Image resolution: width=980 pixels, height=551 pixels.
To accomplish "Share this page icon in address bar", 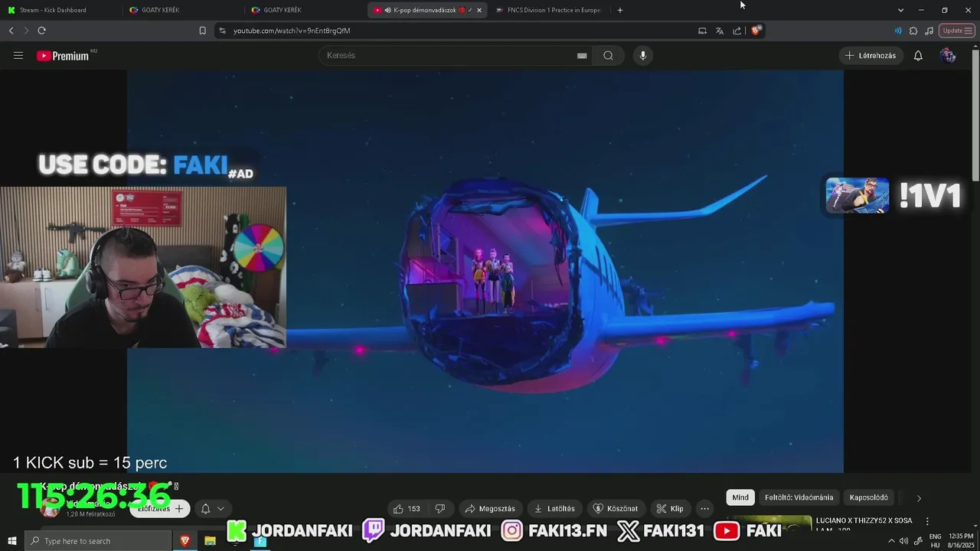I will tap(737, 31).
